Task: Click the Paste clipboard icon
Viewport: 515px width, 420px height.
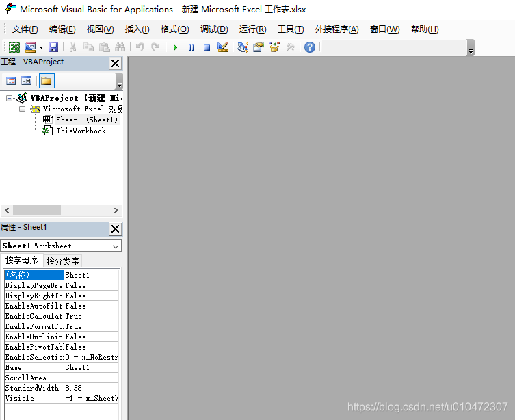Action: click(x=105, y=47)
